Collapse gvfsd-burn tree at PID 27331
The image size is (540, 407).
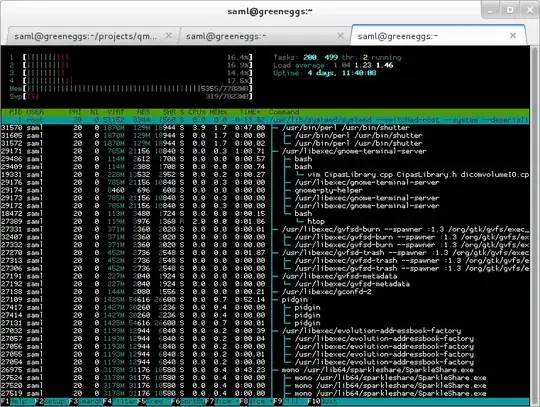pos(265,229)
